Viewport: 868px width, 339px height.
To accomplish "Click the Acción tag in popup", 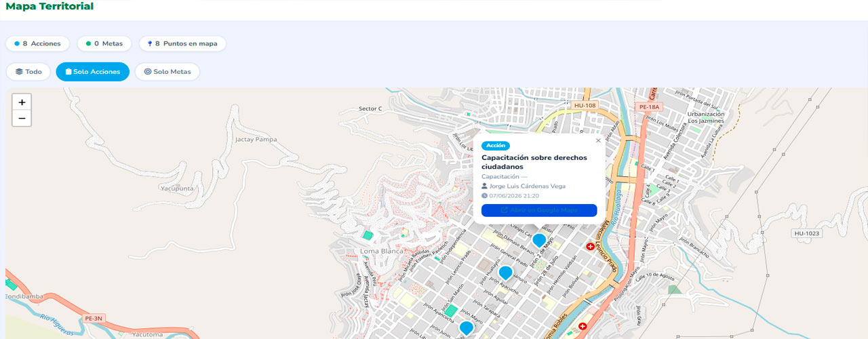I will [496, 145].
